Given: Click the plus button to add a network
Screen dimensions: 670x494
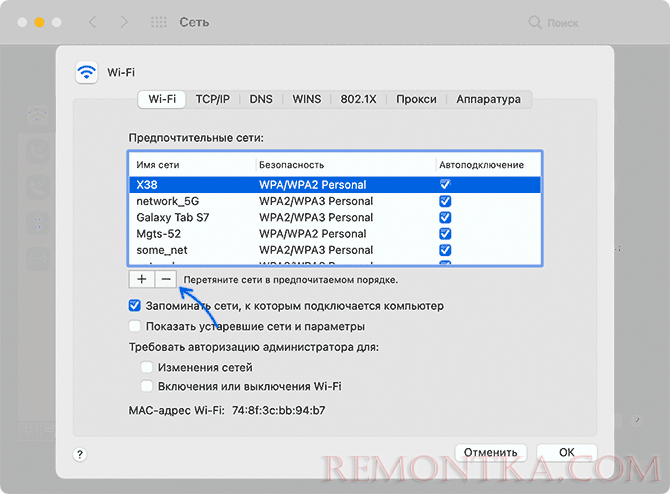Looking at the screenshot, I should click(141, 279).
